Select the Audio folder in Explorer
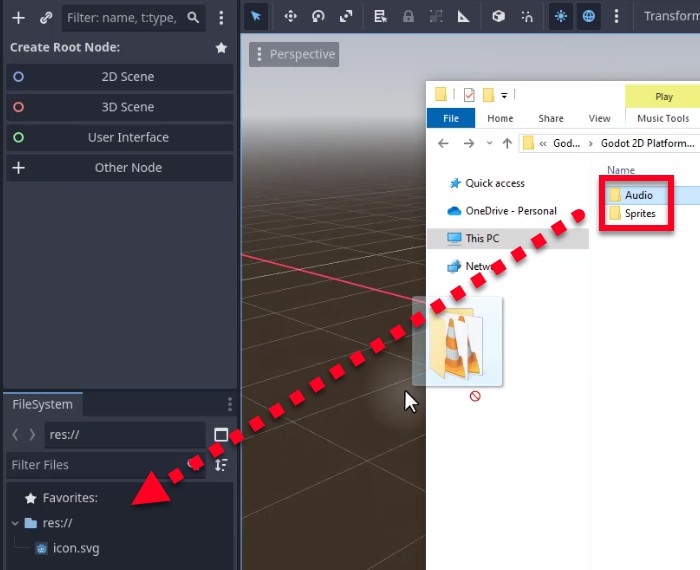The image size is (700, 570). pyautogui.click(x=638, y=195)
